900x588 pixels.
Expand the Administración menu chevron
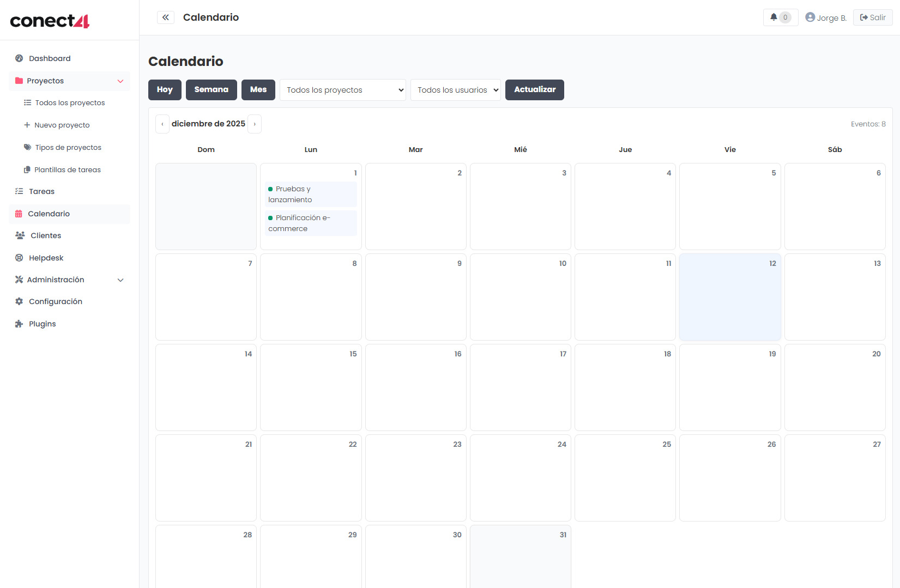[x=120, y=280]
